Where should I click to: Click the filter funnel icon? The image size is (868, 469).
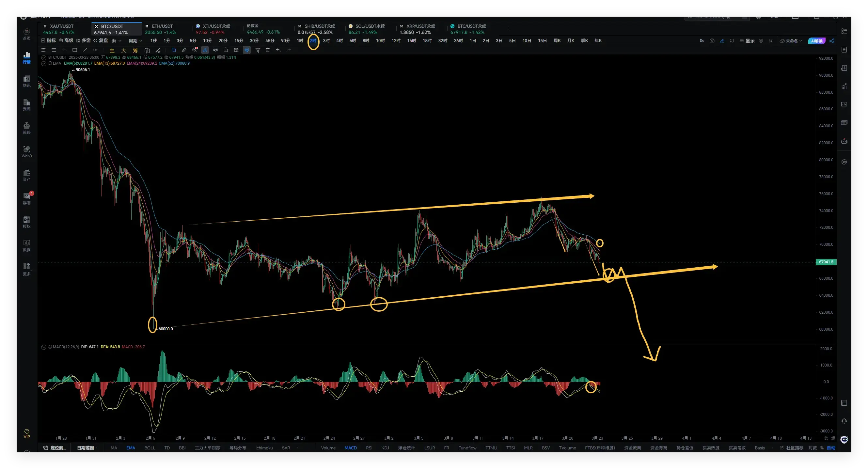[x=258, y=50]
